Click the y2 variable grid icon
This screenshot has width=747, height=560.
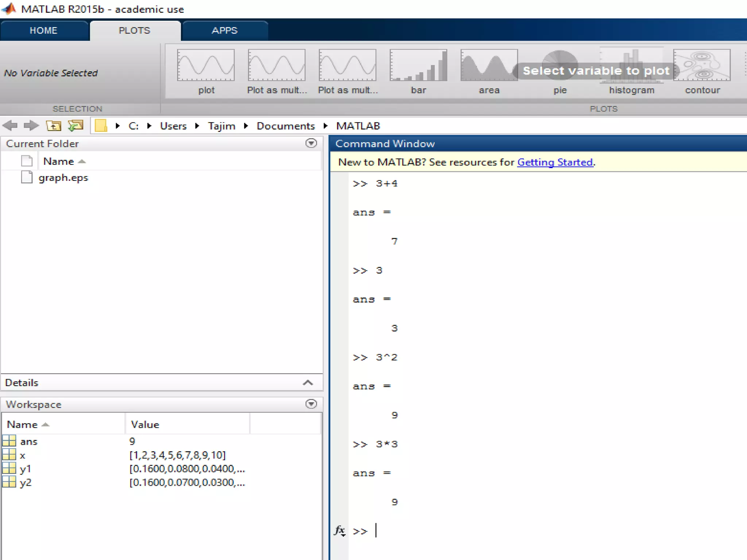click(x=9, y=482)
